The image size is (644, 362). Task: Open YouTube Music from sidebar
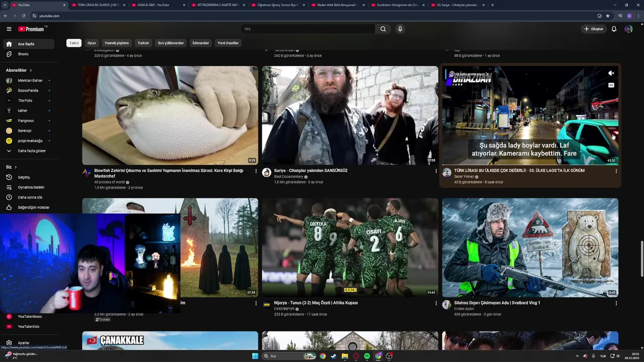[x=29, y=317]
